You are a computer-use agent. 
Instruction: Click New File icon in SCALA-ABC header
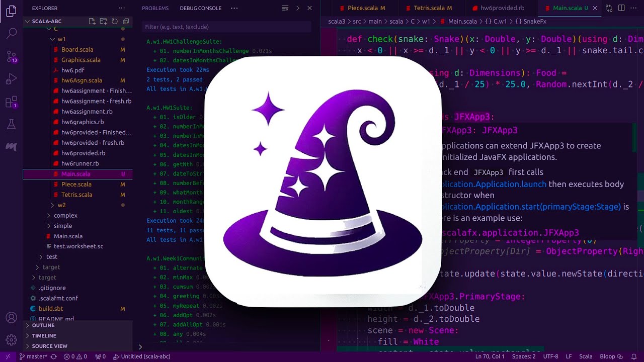pyautogui.click(x=92, y=22)
